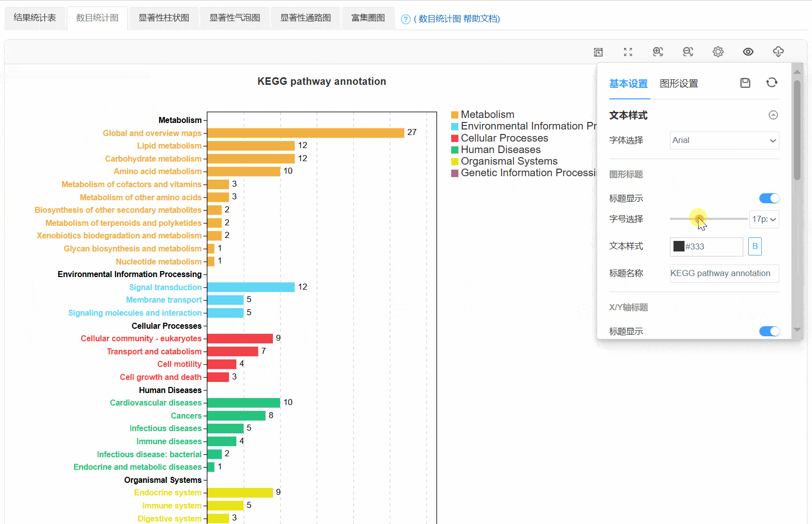The image size is (812, 524).
Task: Click the zoom in magnifier icon
Action: [658, 52]
